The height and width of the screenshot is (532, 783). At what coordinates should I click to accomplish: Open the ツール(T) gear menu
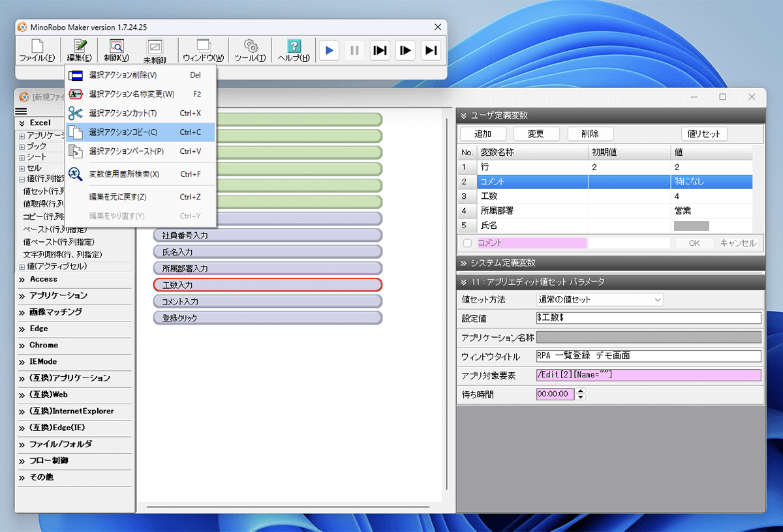(x=250, y=50)
